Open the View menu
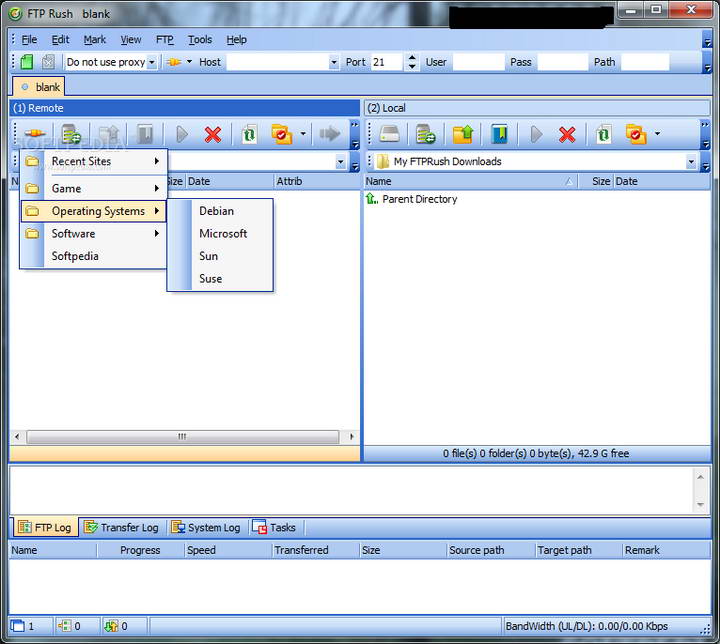The width and height of the screenshot is (720, 644). (131, 40)
